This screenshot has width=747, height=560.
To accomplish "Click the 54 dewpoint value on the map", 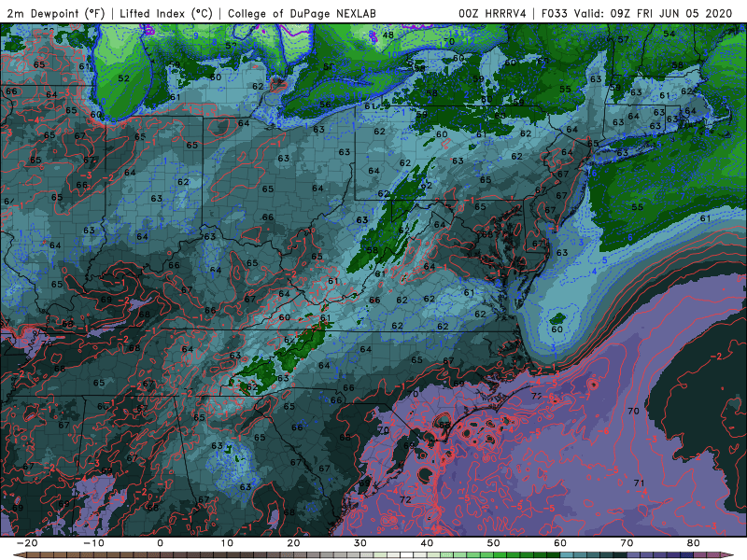I will [x=669, y=34].
